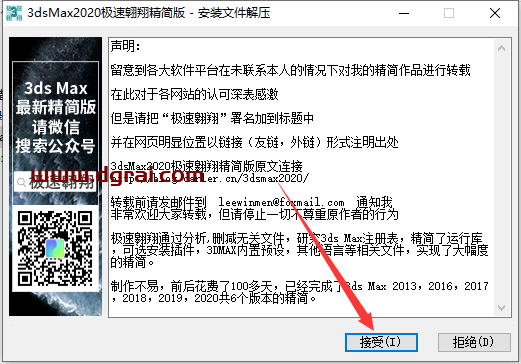521x364 pixels.
Task: Click the text line '声明:'
Action: click(125, 46)
